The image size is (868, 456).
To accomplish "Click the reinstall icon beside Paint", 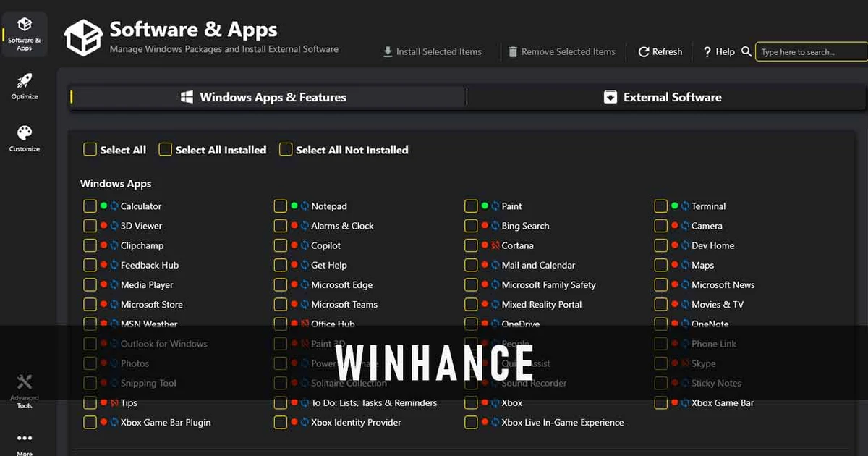I will [x=495, y=206].
